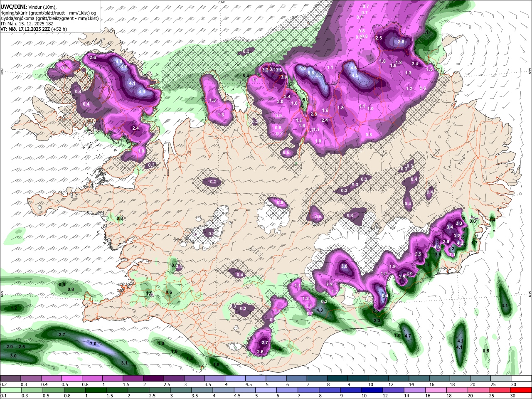This screenshot has width=532, height=399.
Task: Click the 2.0 snowfall value in the north
Action: point(280,102)
